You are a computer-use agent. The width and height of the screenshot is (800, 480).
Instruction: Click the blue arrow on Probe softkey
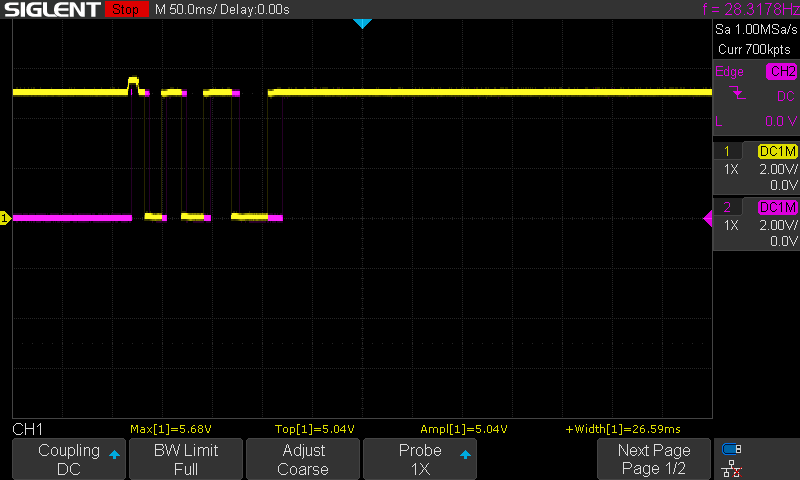tap(465, 454)
